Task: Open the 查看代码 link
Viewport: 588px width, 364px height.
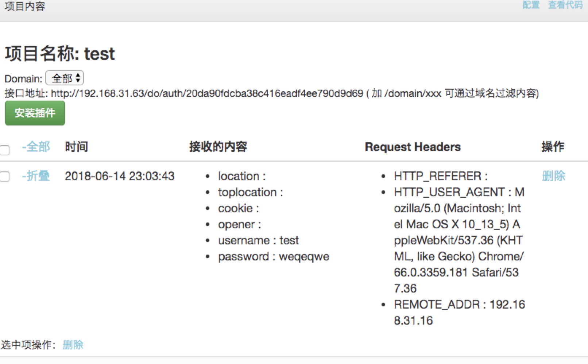Action: 565,5
